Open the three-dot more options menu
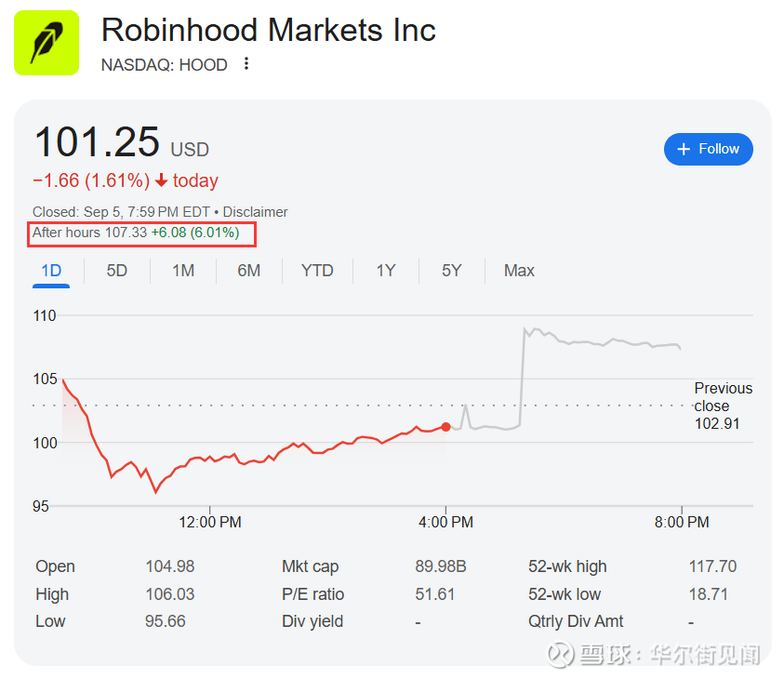784x679 pixels. coord(246,64)
